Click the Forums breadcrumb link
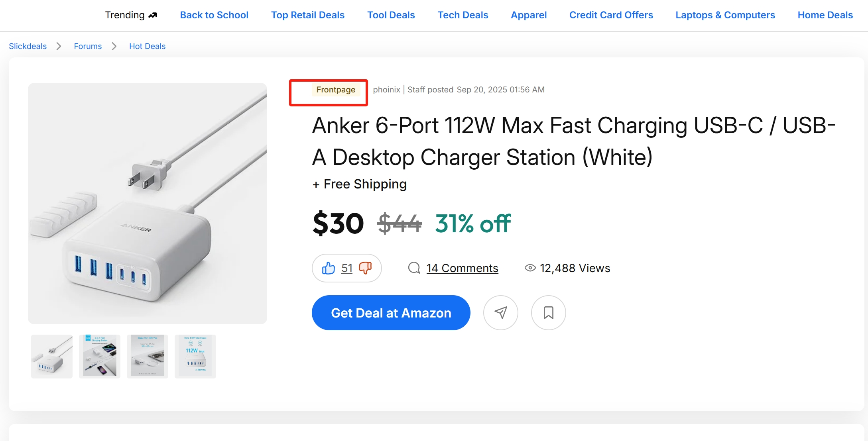 [x=88, y=46]
